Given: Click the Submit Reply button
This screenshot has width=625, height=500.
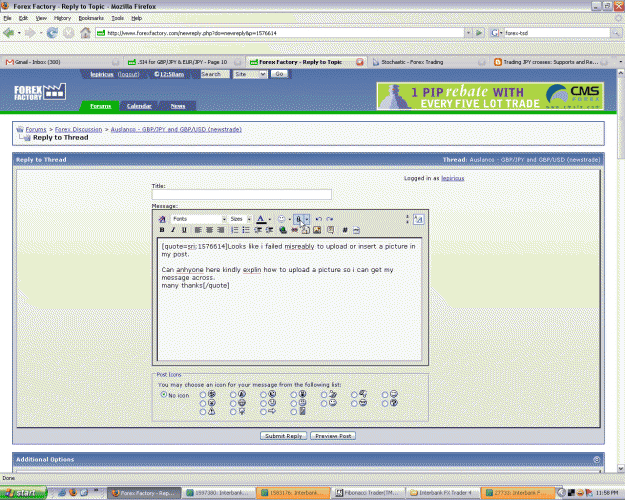Looking at the screenshot, I should [x=283, y=436].
